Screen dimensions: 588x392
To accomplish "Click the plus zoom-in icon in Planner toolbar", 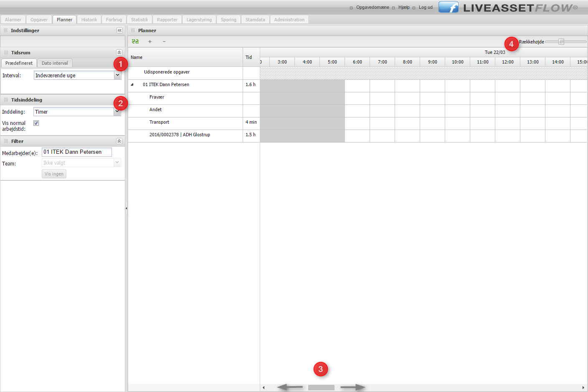I will pos(150,41).
